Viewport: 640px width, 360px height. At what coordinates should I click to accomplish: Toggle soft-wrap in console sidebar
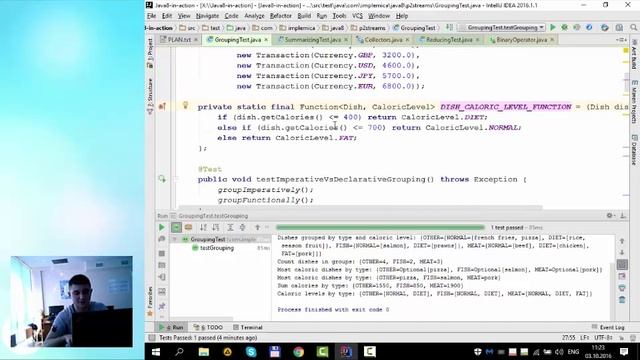(622, 264)
